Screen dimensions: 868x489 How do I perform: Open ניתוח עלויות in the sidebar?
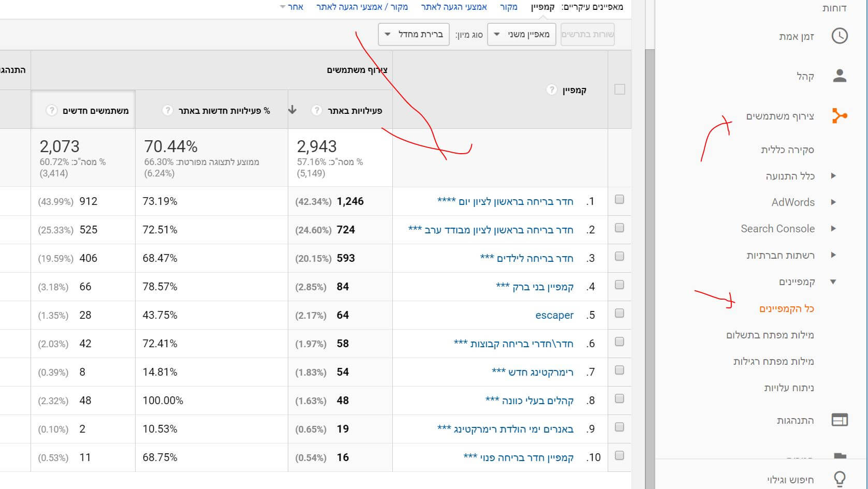(x=789, y=388)
